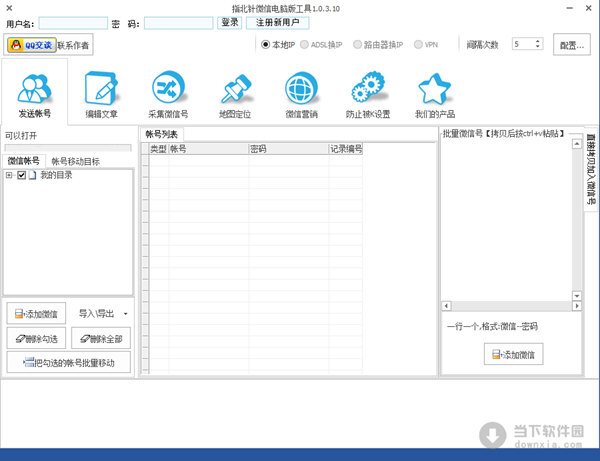Open the 地图定位 pushpin icon
The height and width of the screenshot is (461, 600).
[235, 88]
